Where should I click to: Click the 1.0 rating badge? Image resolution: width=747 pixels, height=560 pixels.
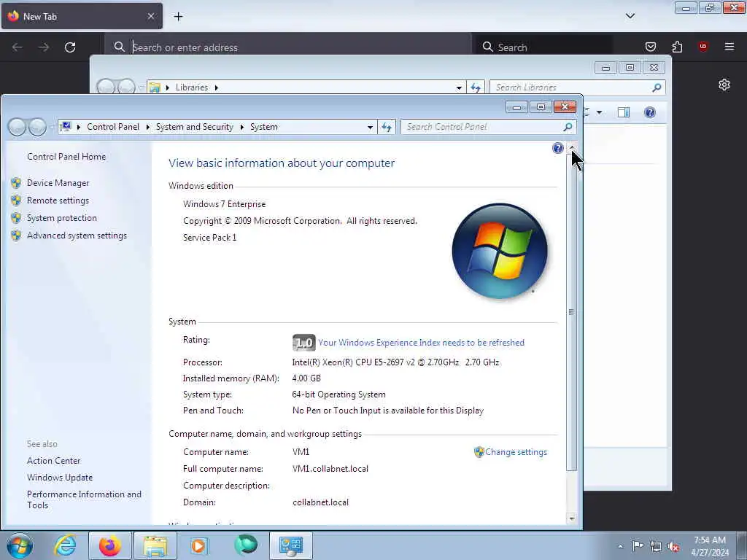click(x=304, y=343)
